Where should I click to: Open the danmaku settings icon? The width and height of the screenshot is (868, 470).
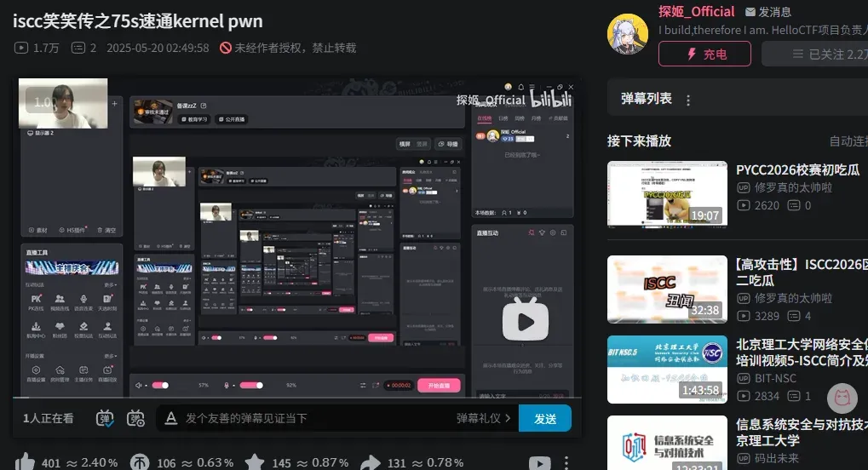(x=135, y=419)
